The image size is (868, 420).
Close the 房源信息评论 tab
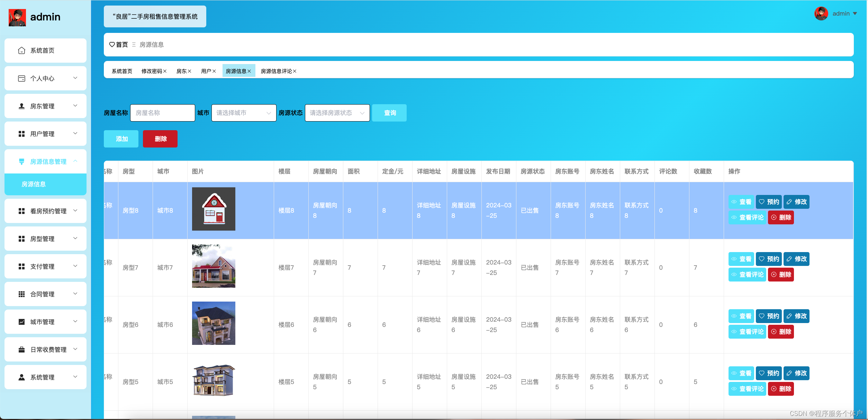(x=295, y=71)
